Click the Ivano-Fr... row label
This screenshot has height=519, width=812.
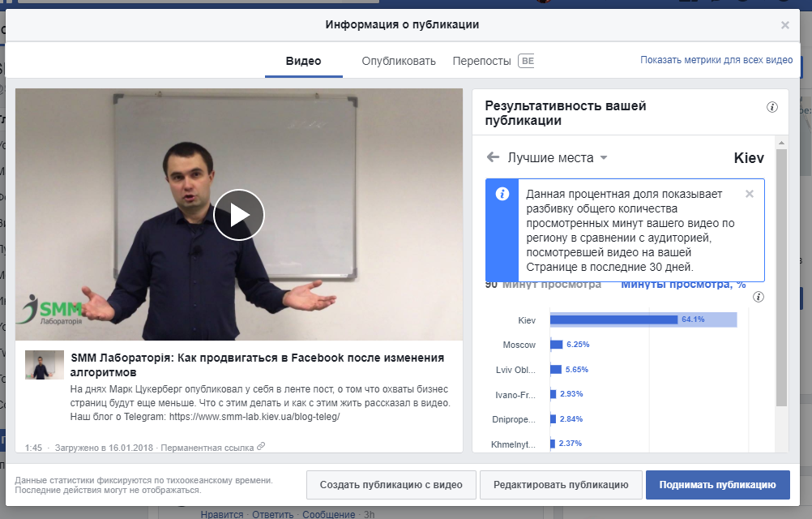515,395
